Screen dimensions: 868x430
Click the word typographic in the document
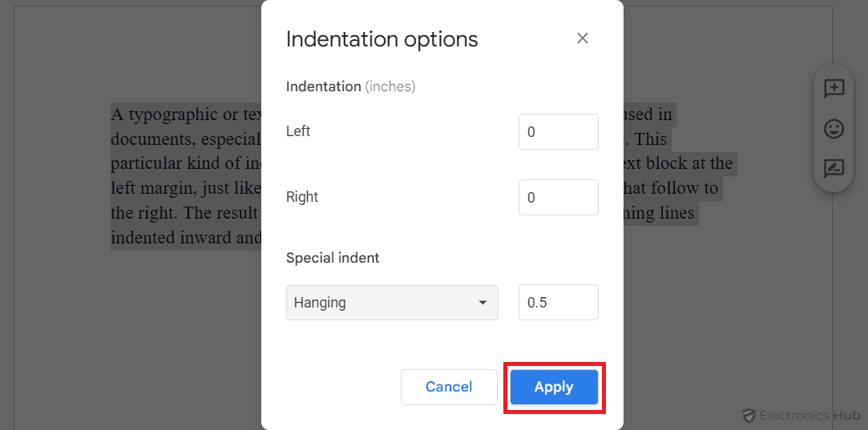pyautogui.click(x=173, y=115)
